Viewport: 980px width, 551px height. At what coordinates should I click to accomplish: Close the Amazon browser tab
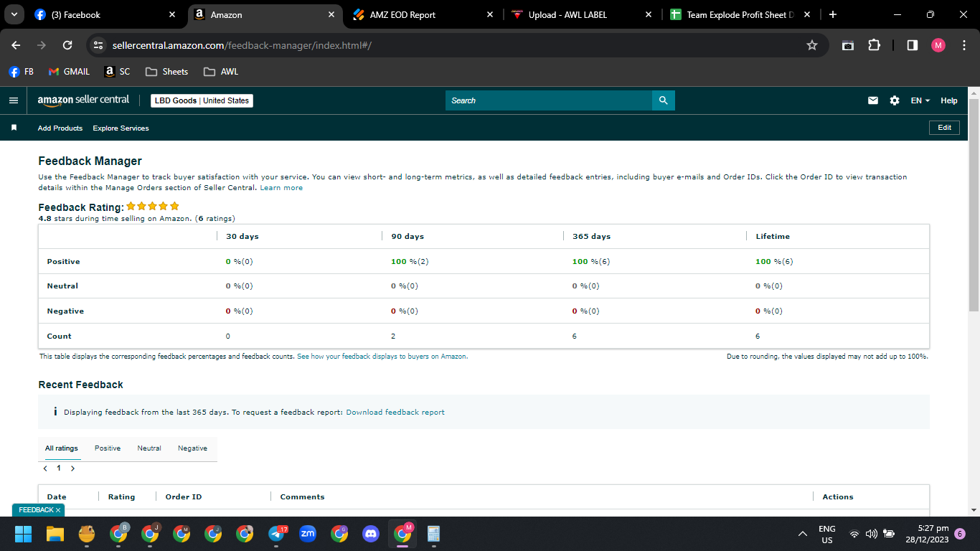(x=331, y=14)
